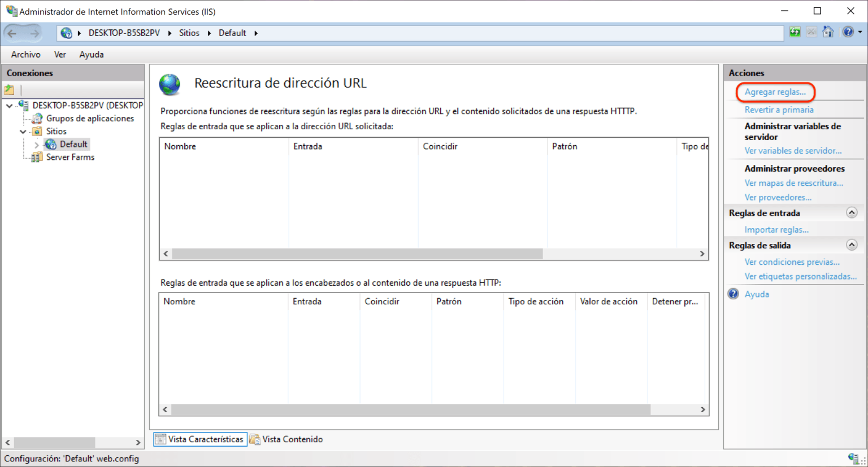Open Ver proveedores link
This screenshot has width=868, height=467.
[778, 198]
